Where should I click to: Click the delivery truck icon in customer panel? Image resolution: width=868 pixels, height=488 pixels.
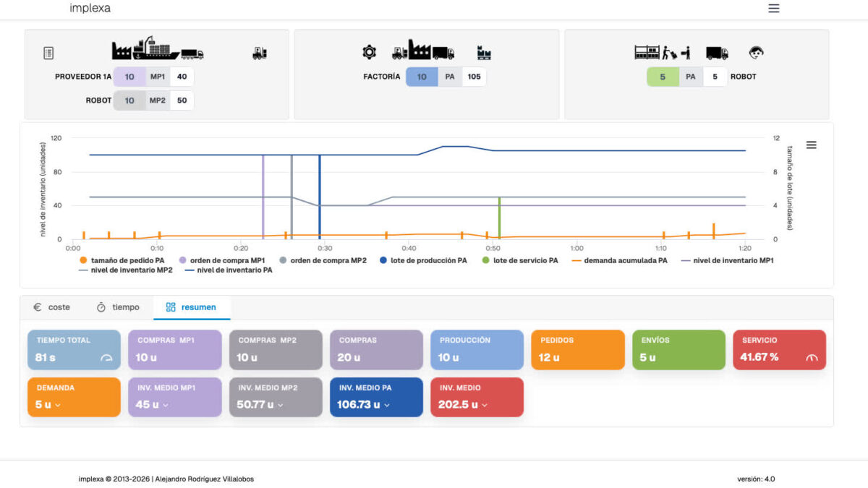717,53
